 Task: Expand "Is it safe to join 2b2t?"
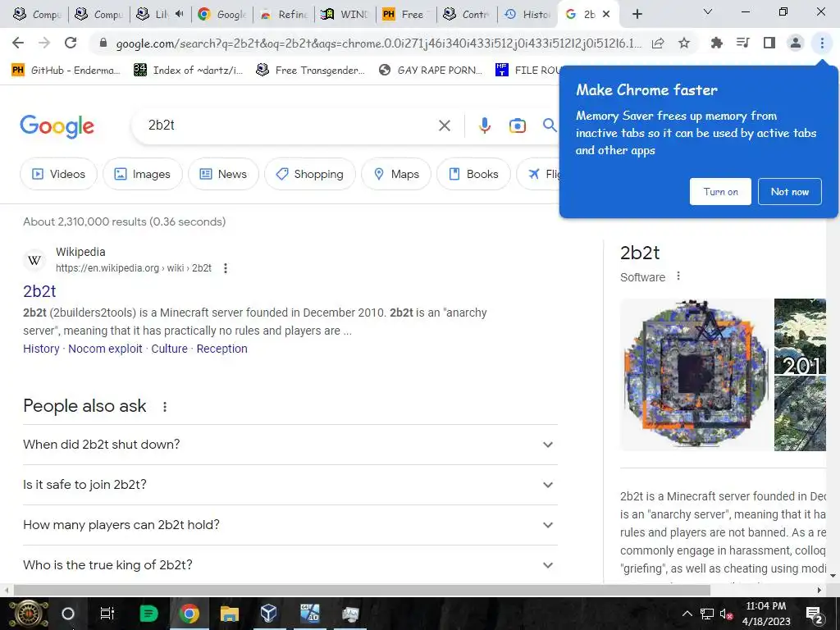(x=290, y=485)
